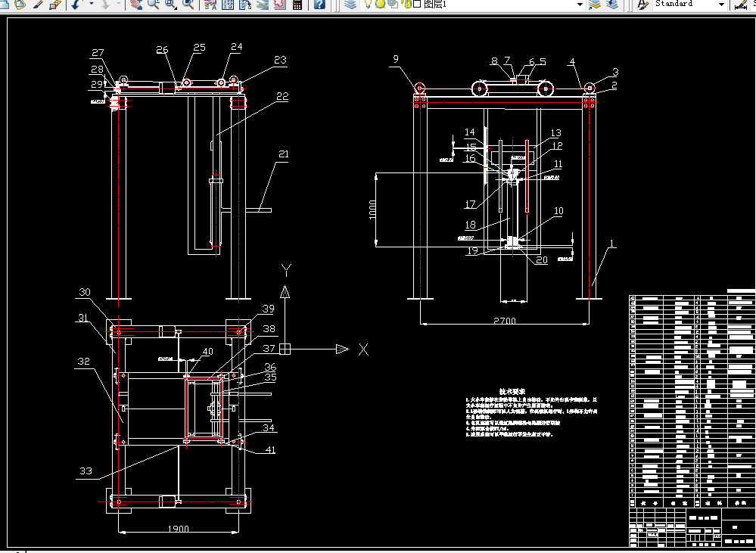Activate Zoom Realtime magnifier

(x=154, y=5)
